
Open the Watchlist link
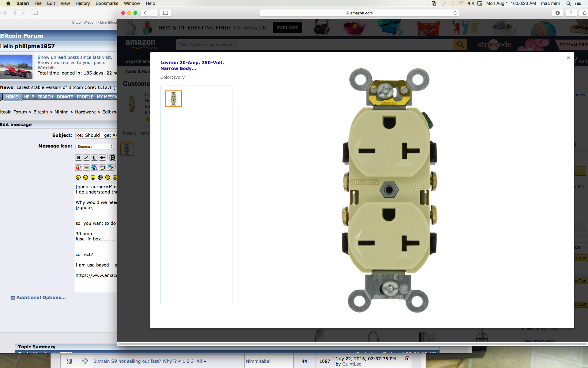[47, 68]
